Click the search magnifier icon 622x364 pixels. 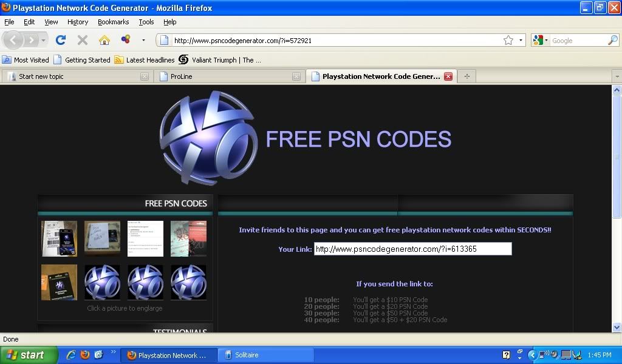coord(612,41)
